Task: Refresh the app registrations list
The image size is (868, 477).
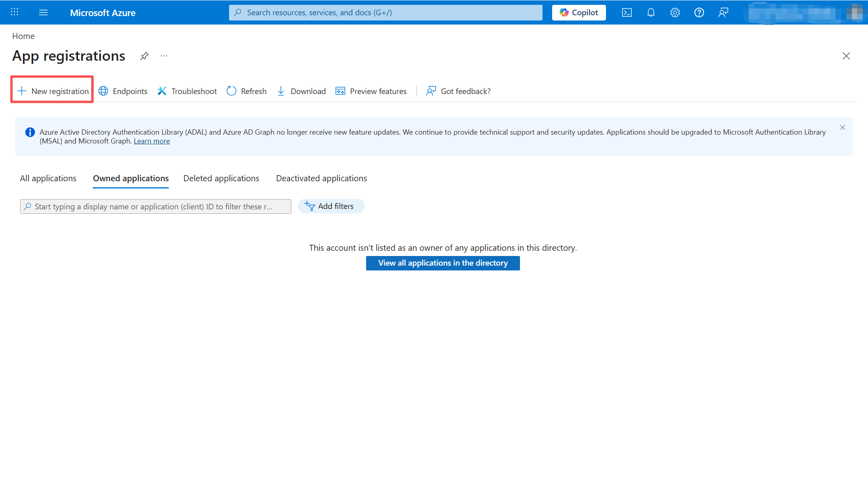Action: [246, 91]
